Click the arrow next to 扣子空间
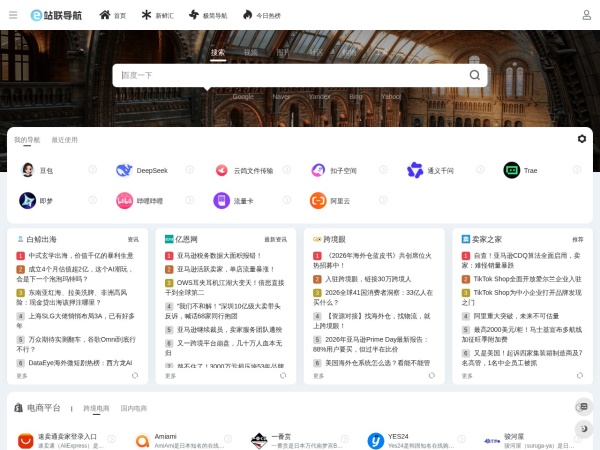Viewport: 600px width, 450px height. pyautogui.click(x=383, y=170)
